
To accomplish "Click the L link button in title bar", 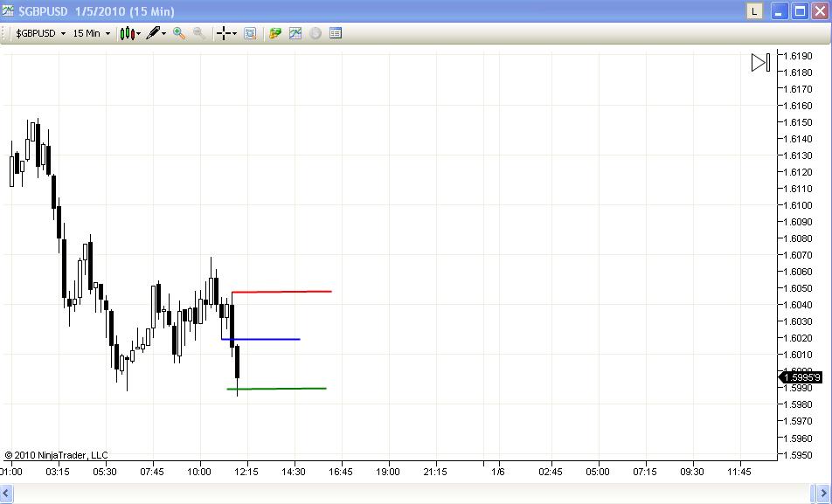I will click(754, 11).
